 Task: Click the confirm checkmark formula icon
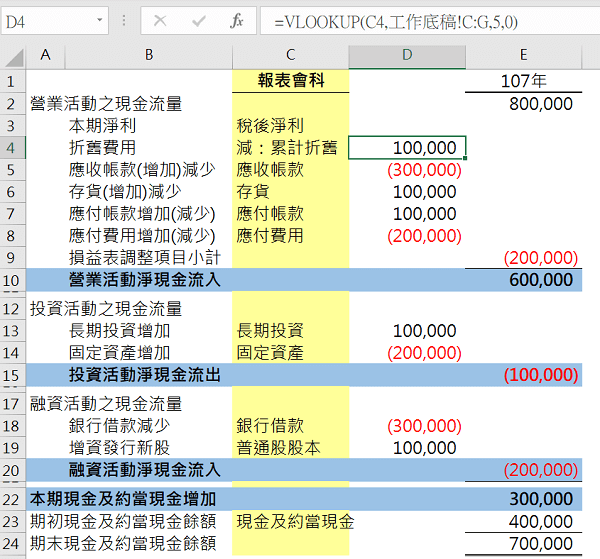point(199,21)
